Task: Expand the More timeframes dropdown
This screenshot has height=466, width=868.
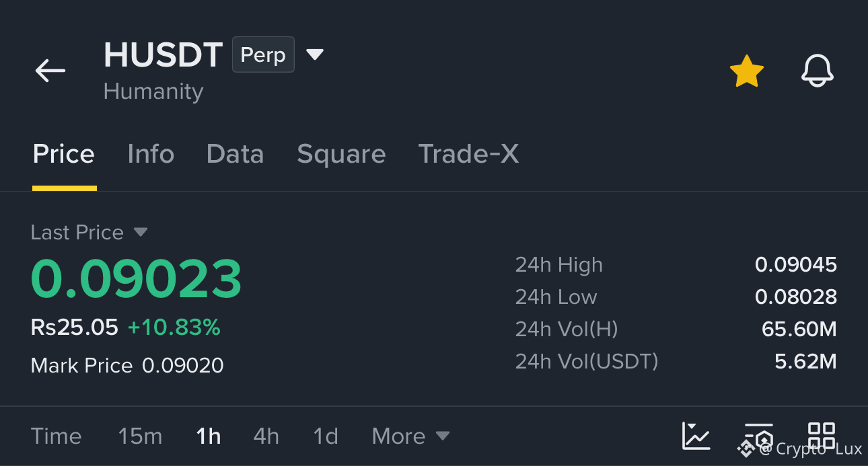Action: (x=410, y=436)
